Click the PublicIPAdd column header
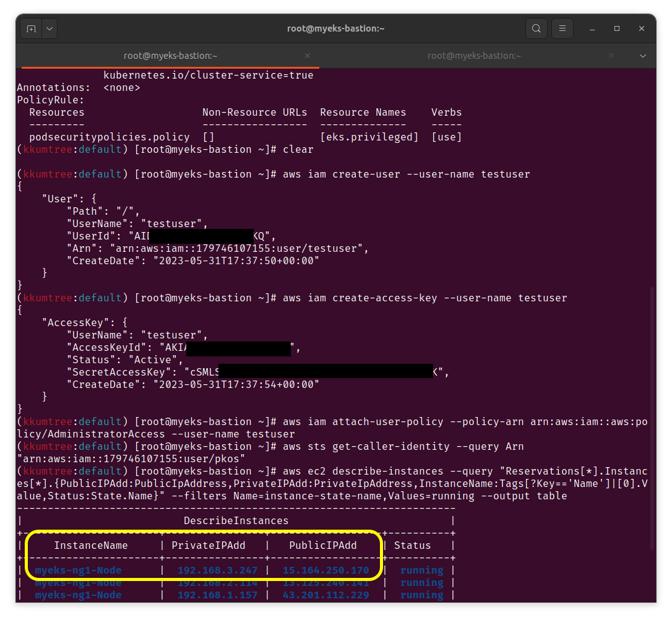Screen dimensions: 672x620 [323, 546]
